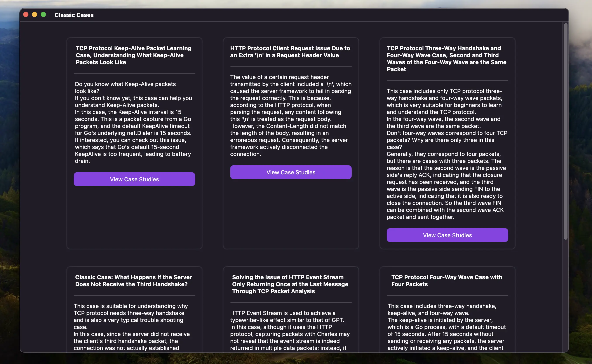
Task: Click the yellow minimize window button
Action: coord(35,15)
